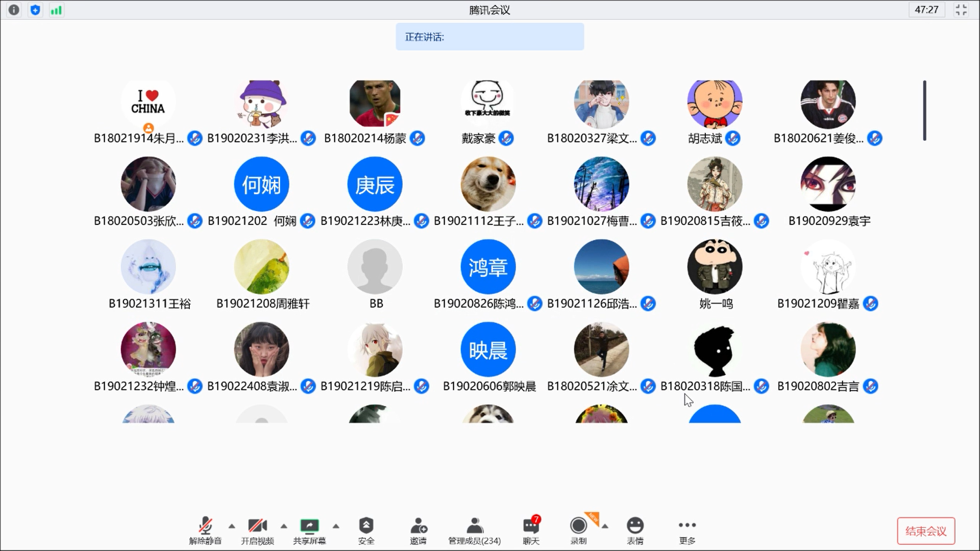
Task: Open the more (更多) options menu
Action: tap(687, 526)
